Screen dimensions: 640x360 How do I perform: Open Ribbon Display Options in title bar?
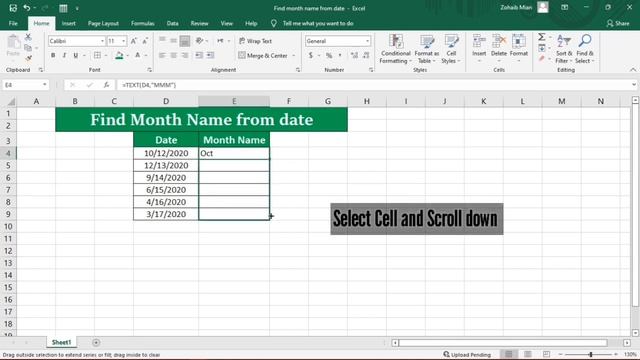pos(564,7)
